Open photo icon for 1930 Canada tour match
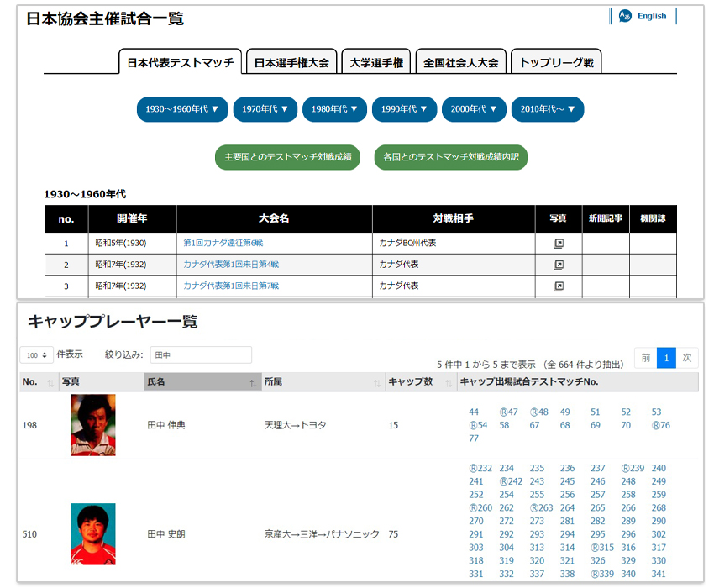This screenshot has width=714, height=588. click(558, 244)
